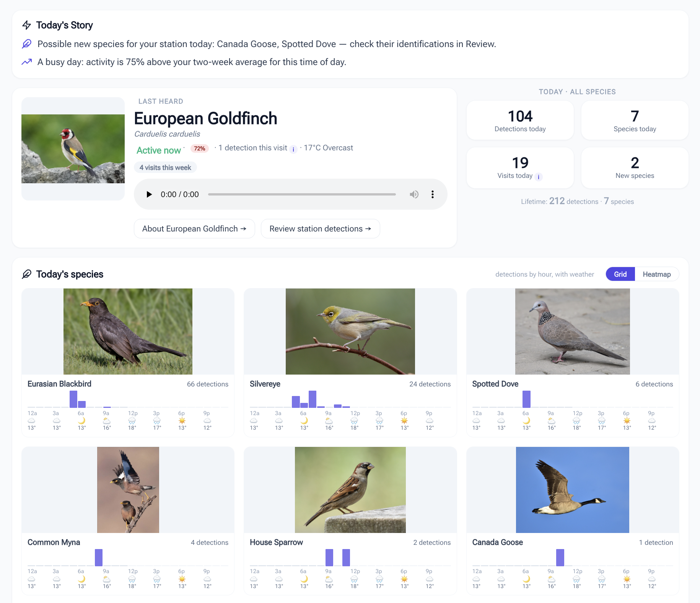The width and height of the screenshot is (700, 603).
Task: Click the 72% confidence badge
Action: [x=199, y=148]
